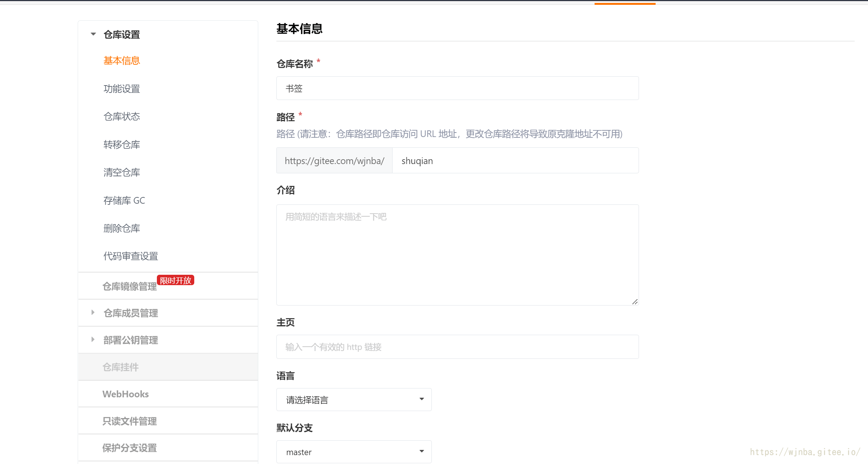This screenshot has height=464, width=868.
Task: Open the master default branch dropdown
Action: (x=354, y=451)
